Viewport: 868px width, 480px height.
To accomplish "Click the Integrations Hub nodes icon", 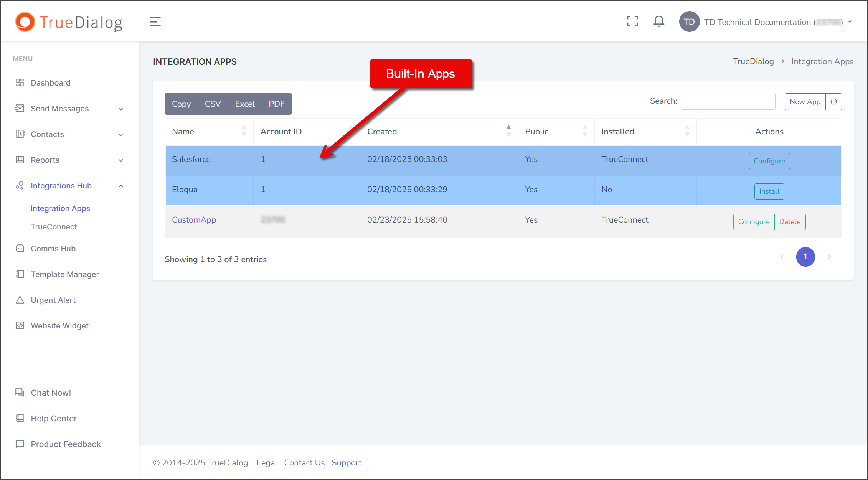I will pyautogui.click(x=20, y=185).
